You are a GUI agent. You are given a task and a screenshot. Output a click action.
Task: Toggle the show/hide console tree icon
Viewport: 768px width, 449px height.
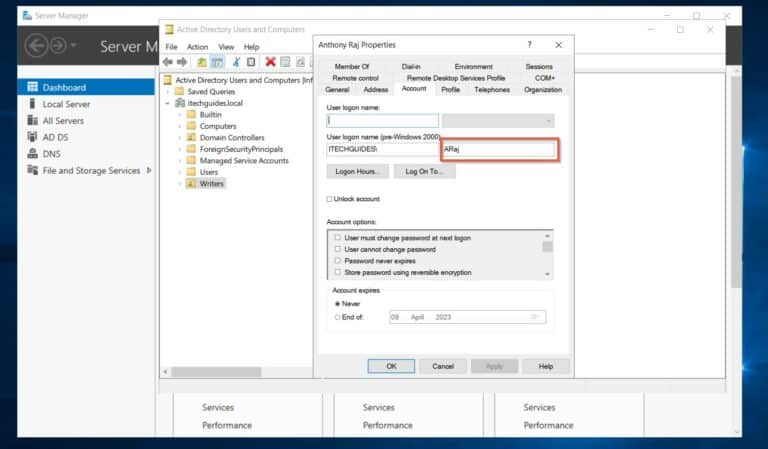pyautogui.click(x=217, y=62)
